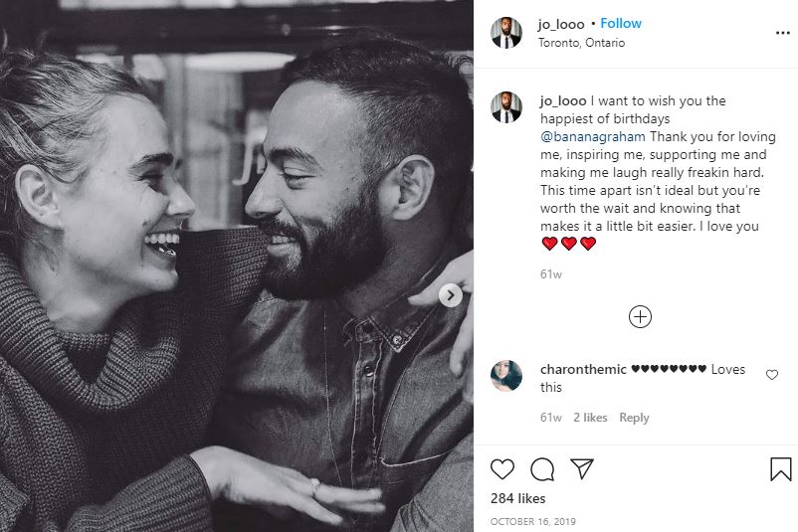Viewport: 798px width, 532px height.
Task: Like the post with the heart icon
Action: tap(502, 468)
